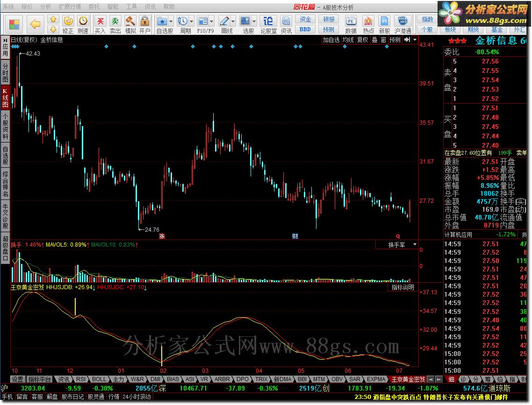Expand the 选股 dropdown arrow
The width and height of the screenshot is (532, 405).
(x=254, y=21)
